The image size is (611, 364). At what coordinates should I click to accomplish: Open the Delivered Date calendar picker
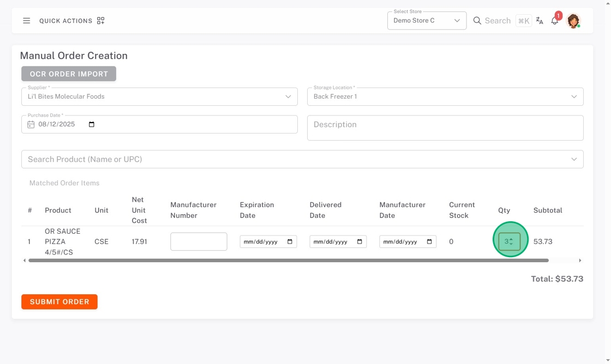(x=360, y=241)
